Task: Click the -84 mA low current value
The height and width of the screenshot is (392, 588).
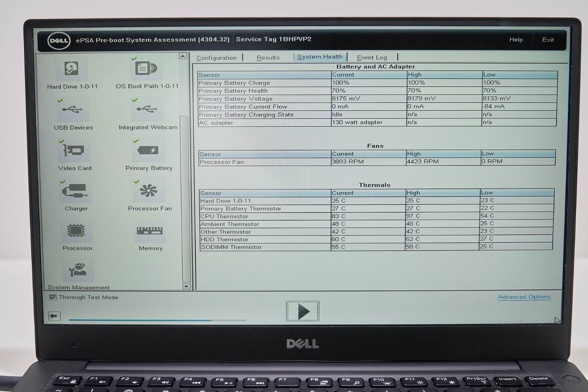Action: click(x=494, y=106)
